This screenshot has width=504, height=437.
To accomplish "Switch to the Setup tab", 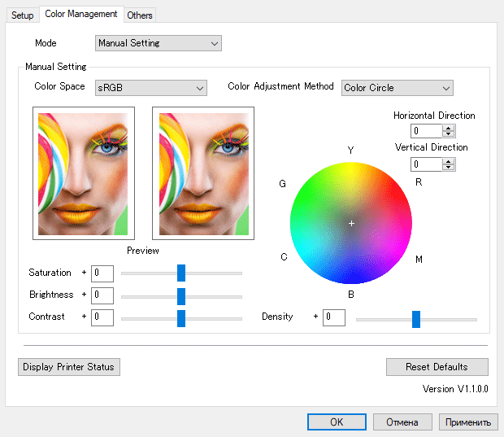I will coord(23,15).
